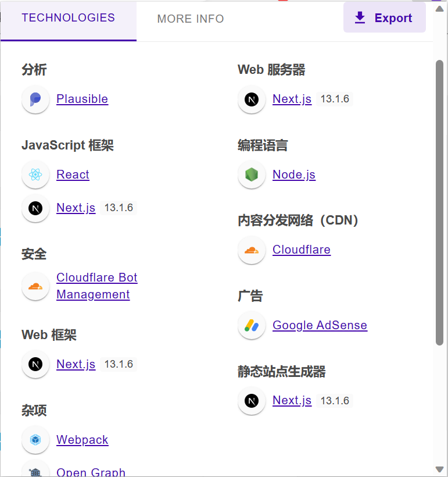Image resolution: width=448 pixels, height=477 pixels.
Task: Click the Cloudflare CDN cloud icon
Action: pyautogui.click(x=252, y=250)
